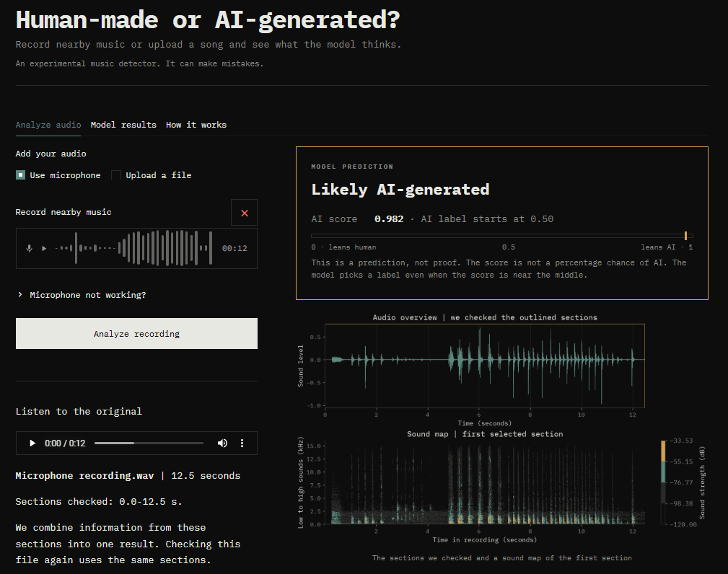Click the 'Add your audio' label
728x574 pixels.
(51, 154)
